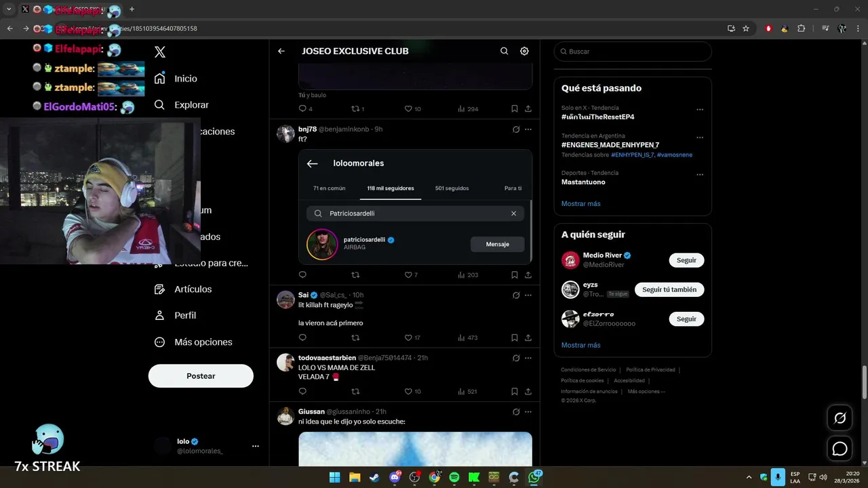868x488 pixels.
Task: Go to Inicio in left navigation
Action: click(176, 79)
